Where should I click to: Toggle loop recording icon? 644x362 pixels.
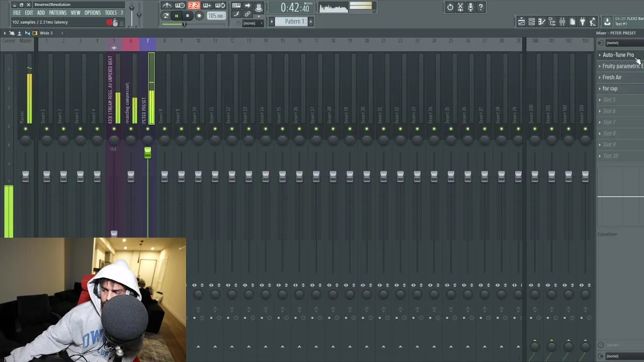coord(220,6)
